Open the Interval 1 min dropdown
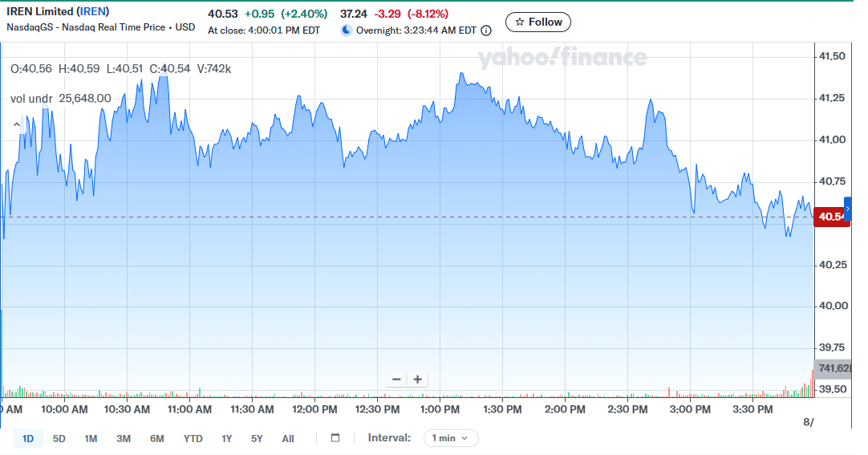 (x=451, y=438)
